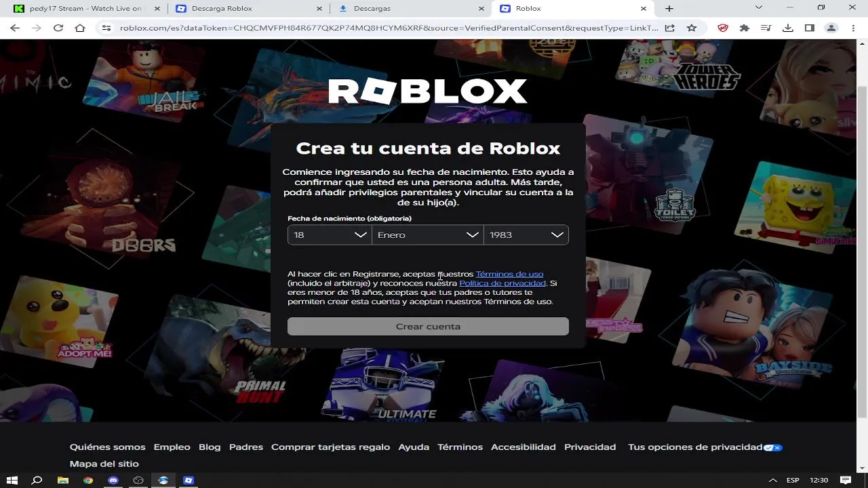Viewport: 868px width, 488px height.
Task: Open the Términos de uso link
Action: [x=509, y=274]
